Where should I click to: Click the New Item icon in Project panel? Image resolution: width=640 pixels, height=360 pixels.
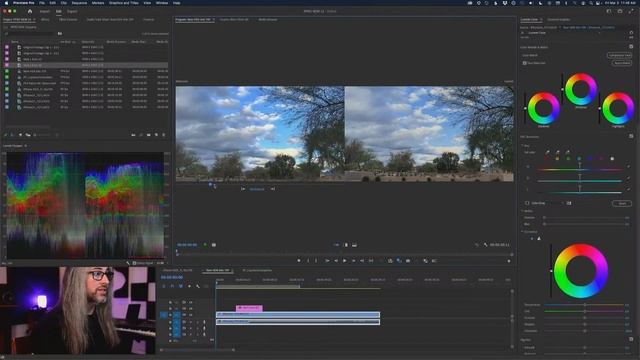tap(156, 135)
